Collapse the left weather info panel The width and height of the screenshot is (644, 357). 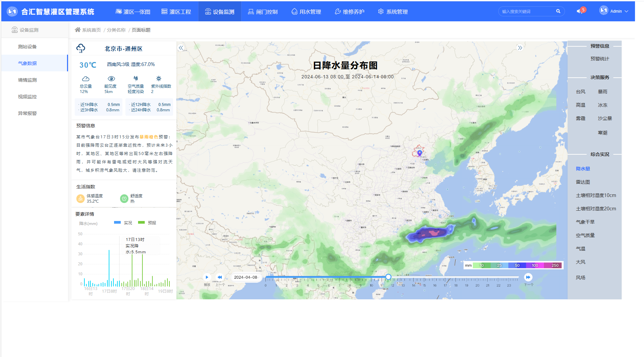pyautogui.click(x=181, y=48)
